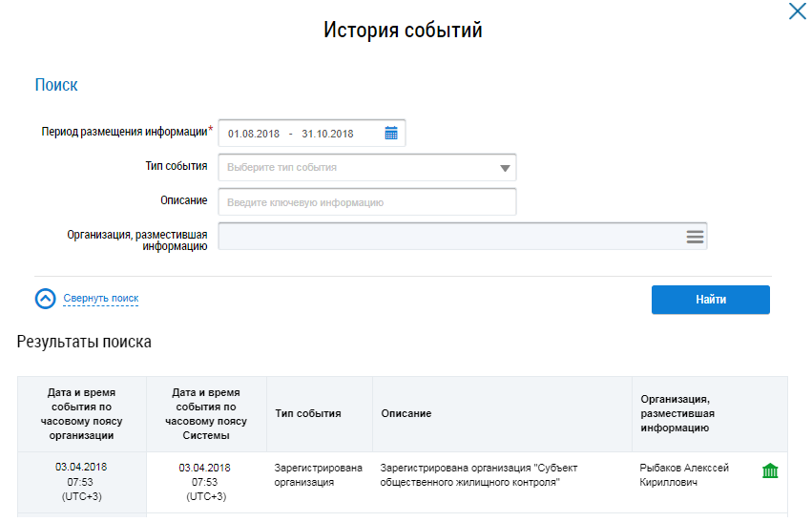Click 'Организация, разместившая информацию' column header
Image resolution: width=812 pixels, height=522 pixels.
[x=677, y=413]
